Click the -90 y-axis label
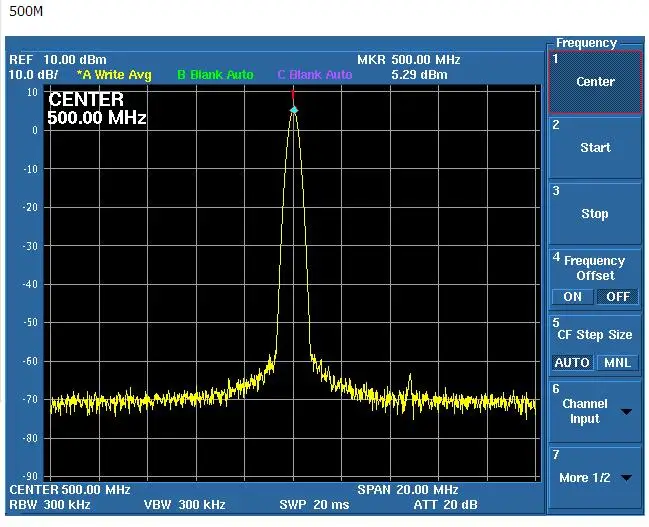The image size is (649, 527). (30, 476)
